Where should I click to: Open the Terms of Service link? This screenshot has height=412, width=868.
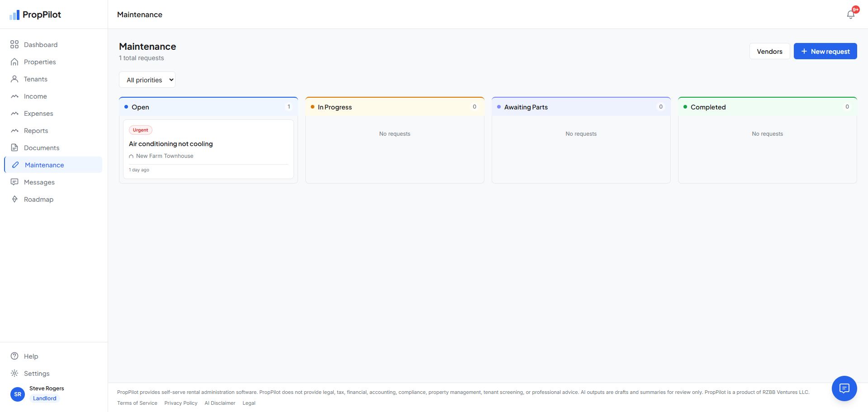137,403
